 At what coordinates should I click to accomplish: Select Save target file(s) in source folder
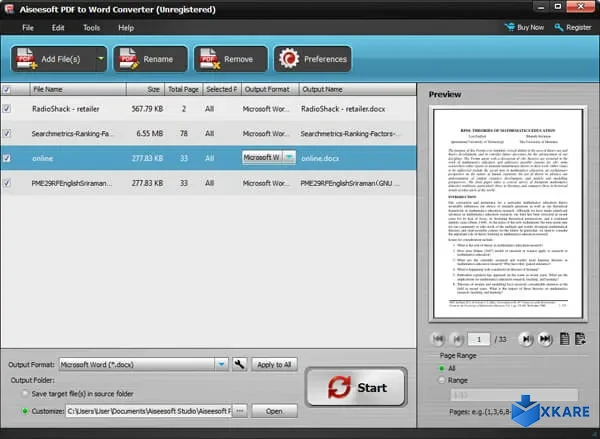(25, 393)
